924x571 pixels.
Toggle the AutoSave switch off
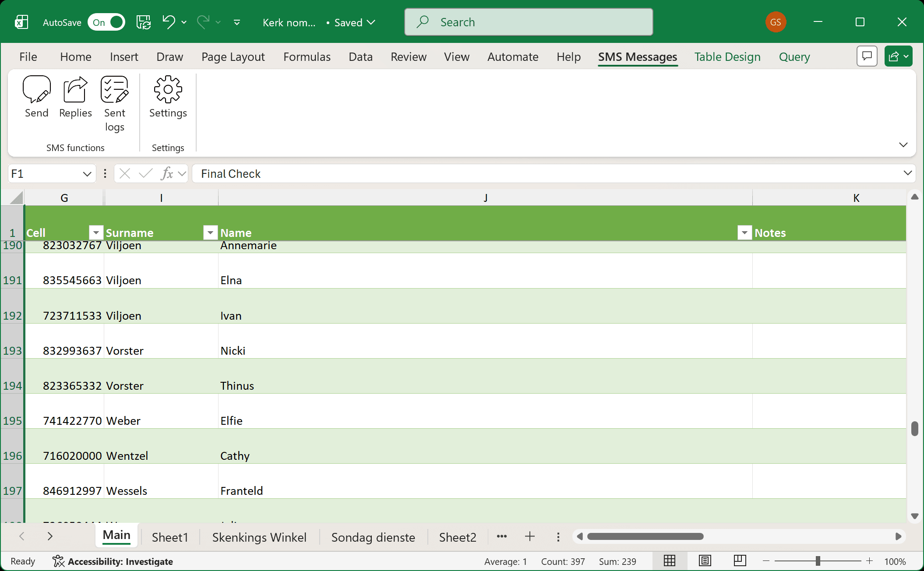106,22
